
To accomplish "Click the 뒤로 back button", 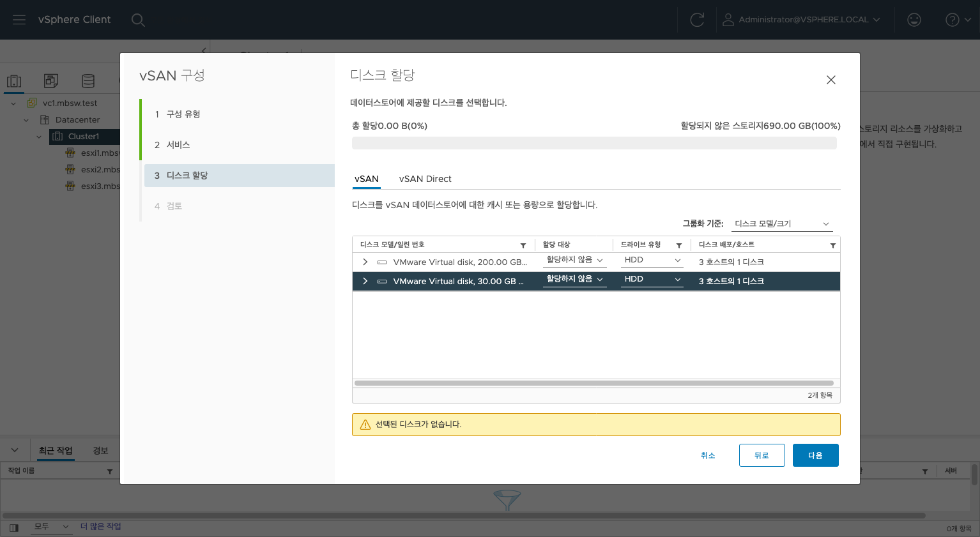I will 762,455.
